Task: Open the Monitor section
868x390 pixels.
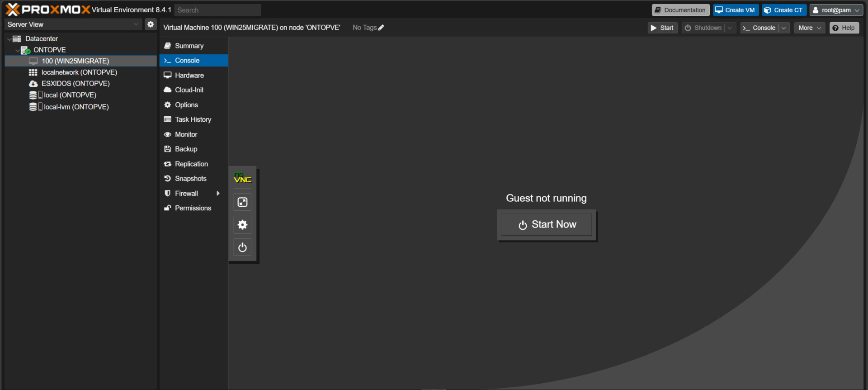Action: point(193,134)
